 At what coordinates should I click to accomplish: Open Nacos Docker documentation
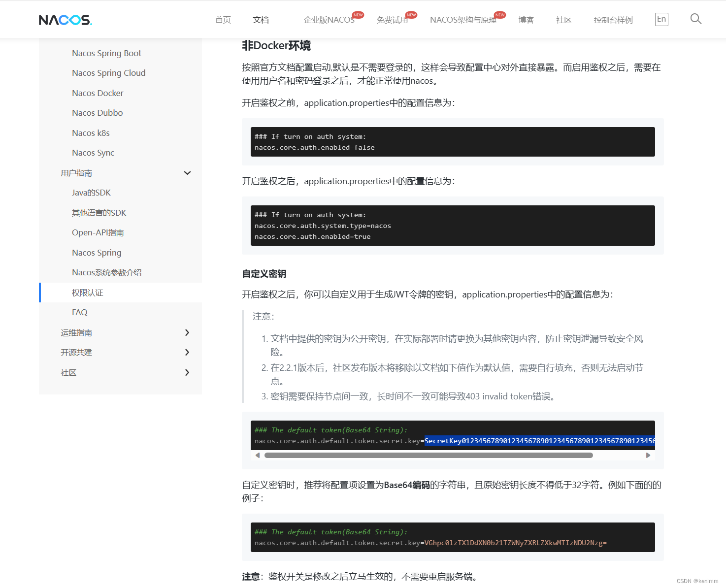coord(98,93)
